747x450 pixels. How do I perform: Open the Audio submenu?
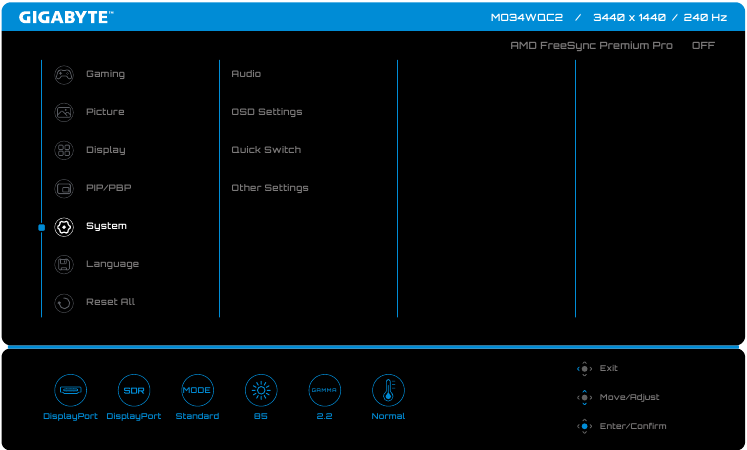[x=246, y=74]
